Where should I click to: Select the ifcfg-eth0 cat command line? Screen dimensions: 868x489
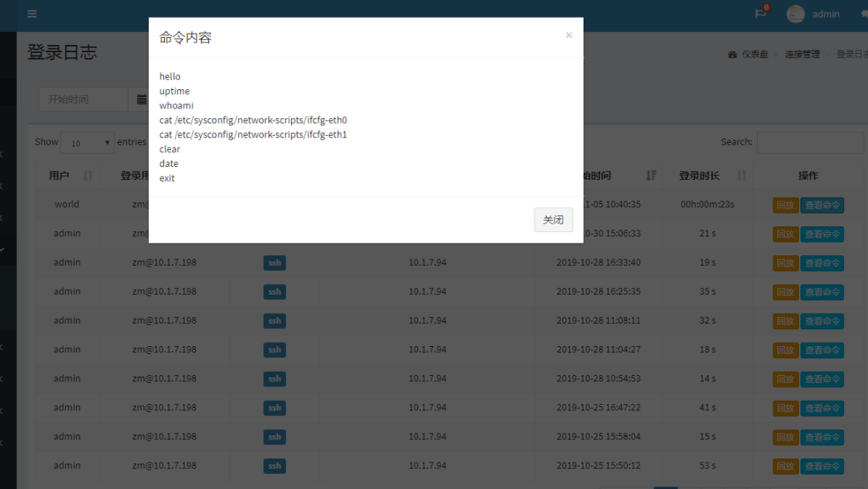tap(253, 120)
